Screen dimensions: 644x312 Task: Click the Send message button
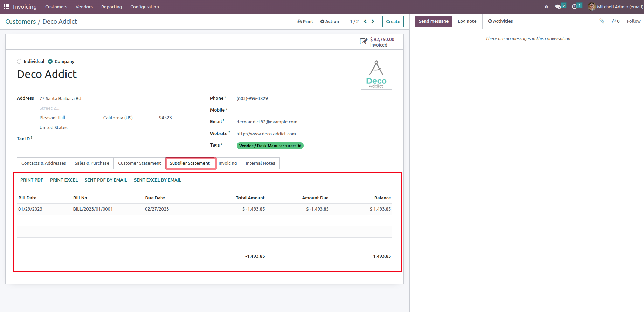tap(434, 21)
